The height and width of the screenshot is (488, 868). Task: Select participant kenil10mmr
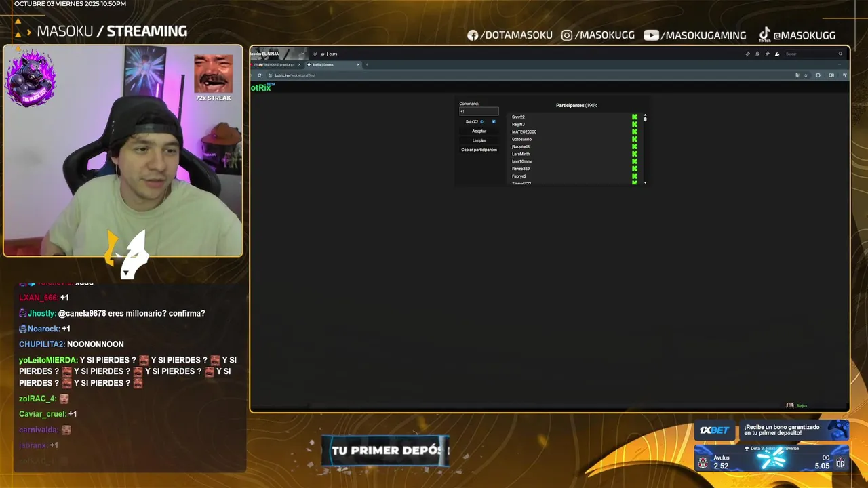point(521,161)
